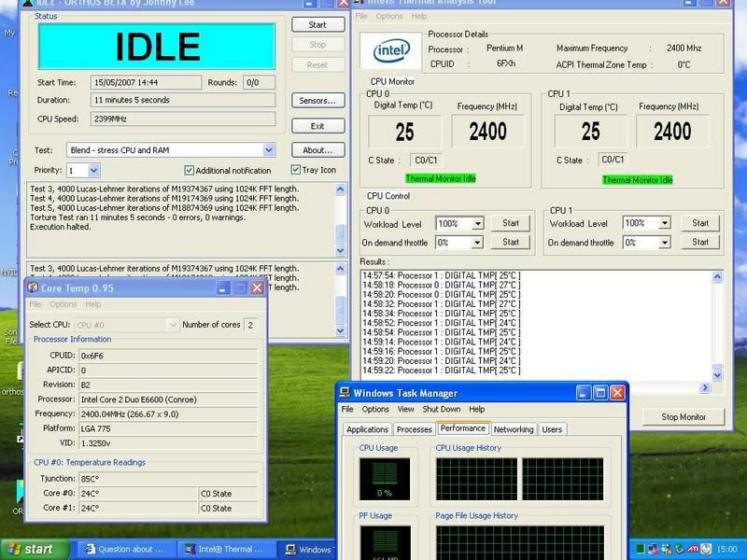Click the Intel logo in Thermal Analysis Tool
This screenshot has width=747, height=560.
click(391, 51)
